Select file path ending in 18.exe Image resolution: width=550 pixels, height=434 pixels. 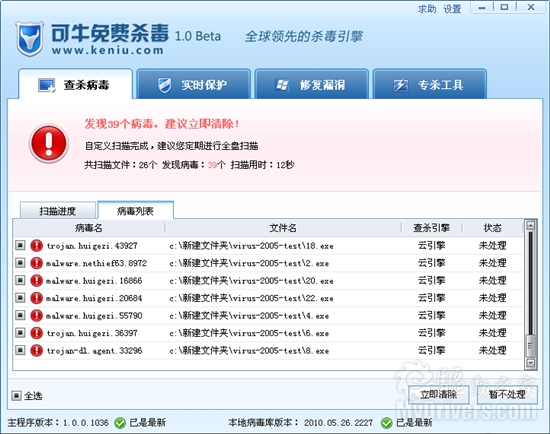pos(251,246)
